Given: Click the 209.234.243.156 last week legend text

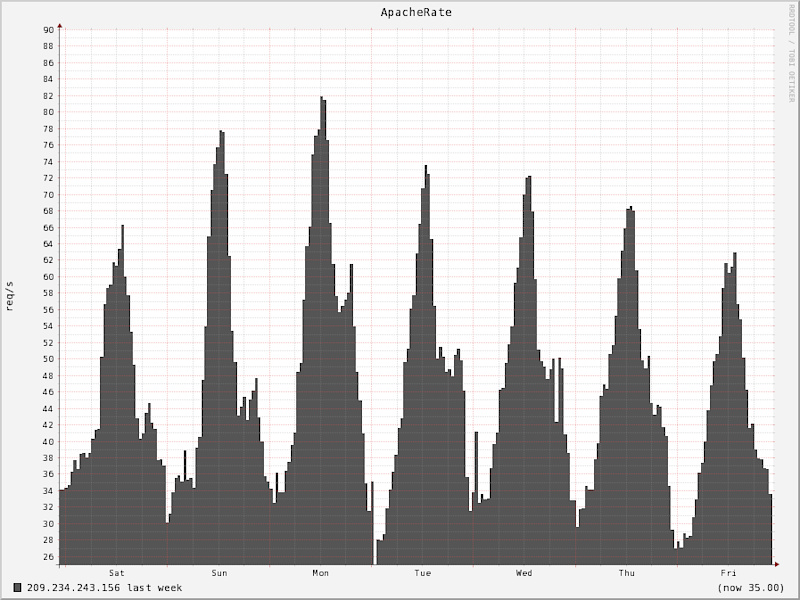Looking at the screenshot, I should pyautogui.click(x=104, y=588).
